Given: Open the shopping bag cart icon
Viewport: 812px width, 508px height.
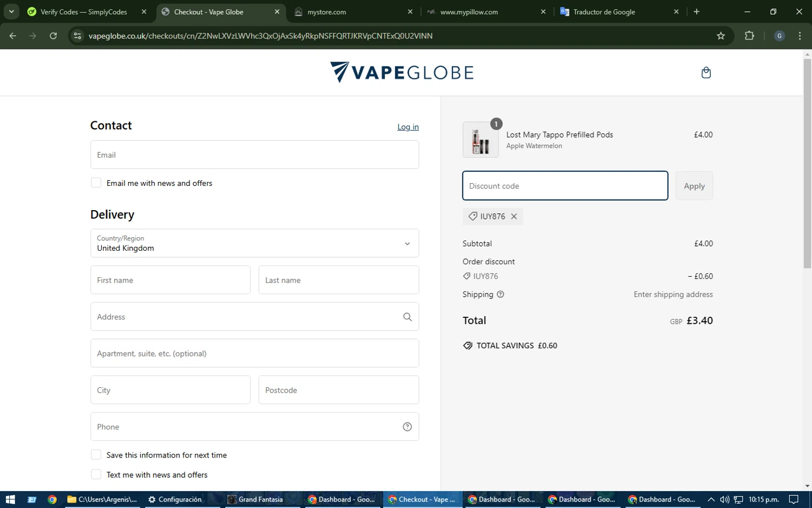Looking at the screenshot, I should coord(706,73).
